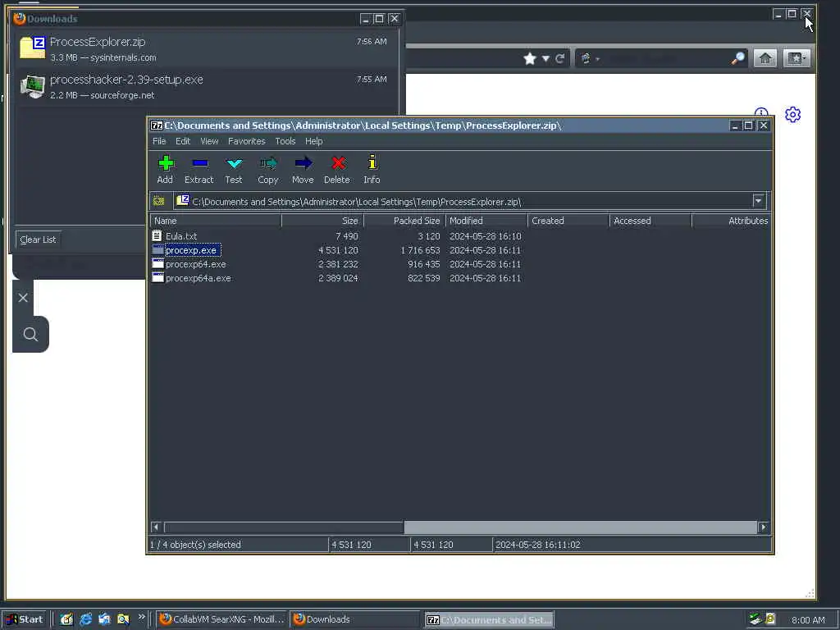This screenshot has height=630, width=840.
Task: Click the X clear icon on the web page
Action: click(23, 298)
